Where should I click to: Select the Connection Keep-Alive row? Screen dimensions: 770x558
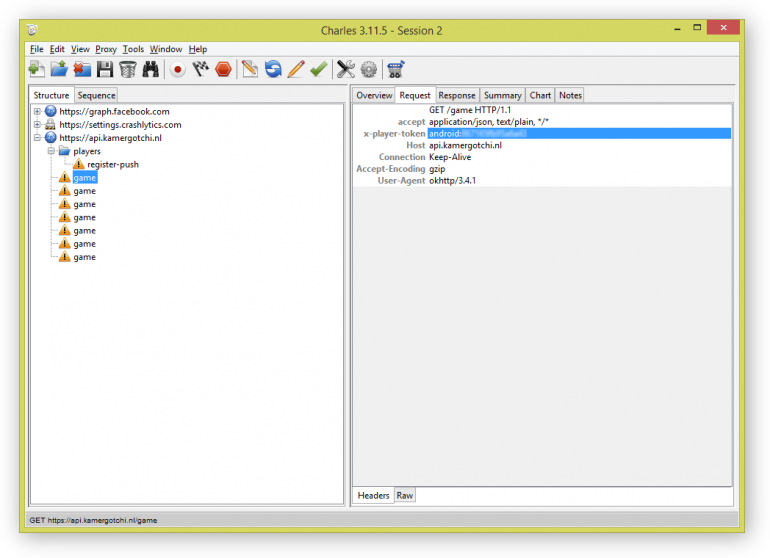[x=542, y=157]
